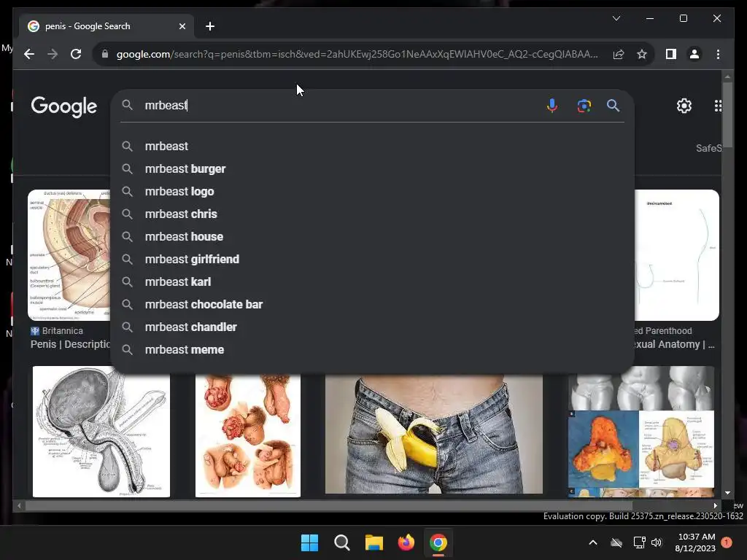747x560 pixels.
Task: Go to Google home via logo
Action: click(x=64, y=106)
